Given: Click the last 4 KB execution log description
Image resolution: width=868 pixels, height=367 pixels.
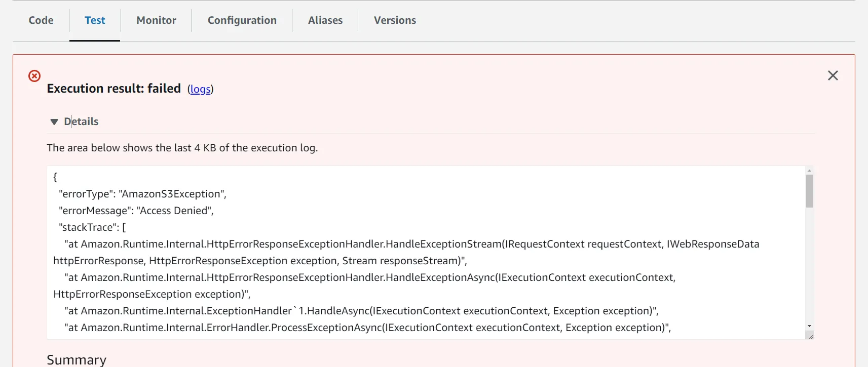Looking at the screenshot, I should click(182, 147).
